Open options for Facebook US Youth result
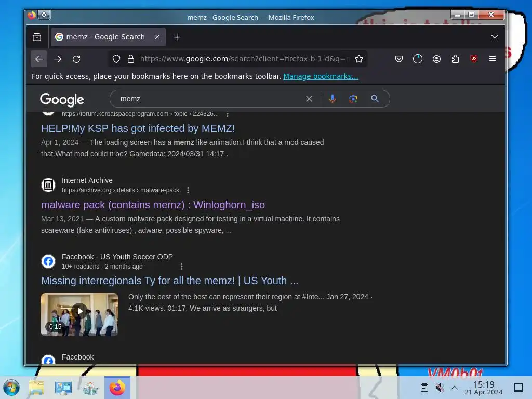Image resolution: width=532 pixels, height=399 pixels. coord(182,267)
